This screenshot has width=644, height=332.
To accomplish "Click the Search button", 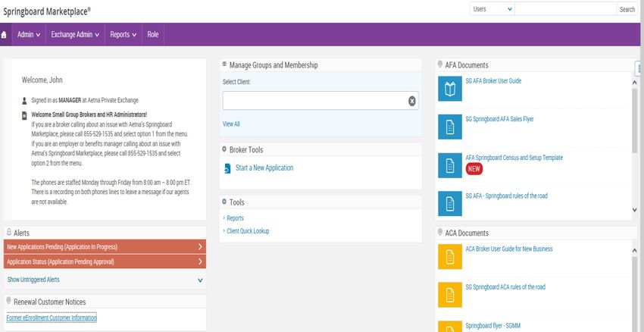I will [x=627, y=9].
